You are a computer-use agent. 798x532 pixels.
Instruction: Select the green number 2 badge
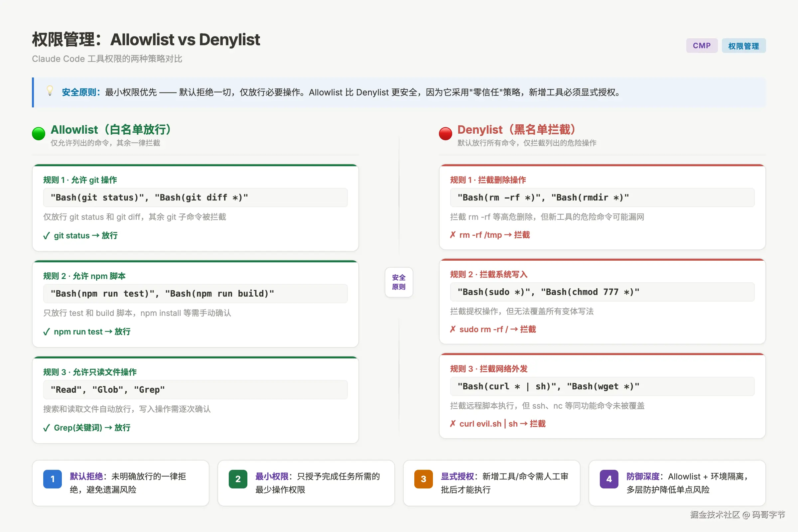tap(238, 479)
